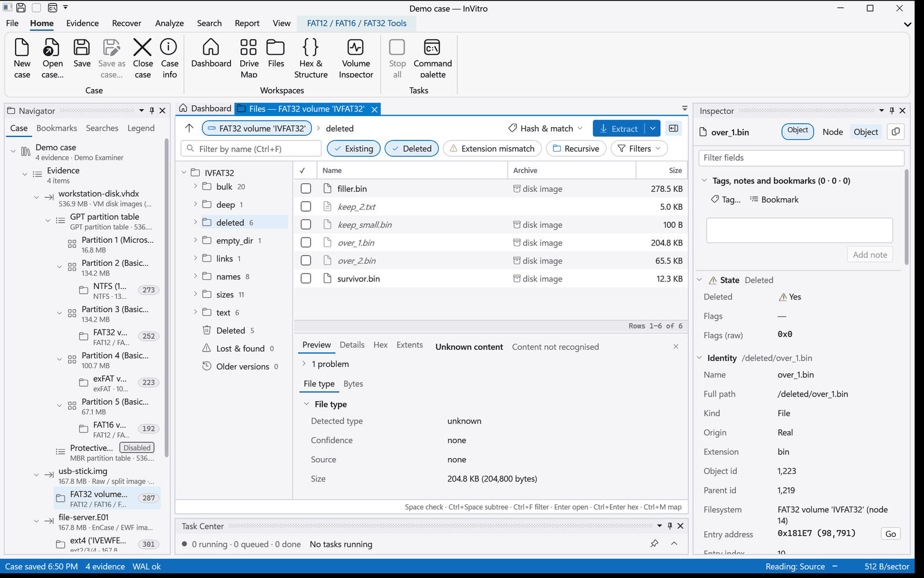This screenshot has width=924, height=578.
Task: Toggle Recursive listing
Action: coord(576,149)
